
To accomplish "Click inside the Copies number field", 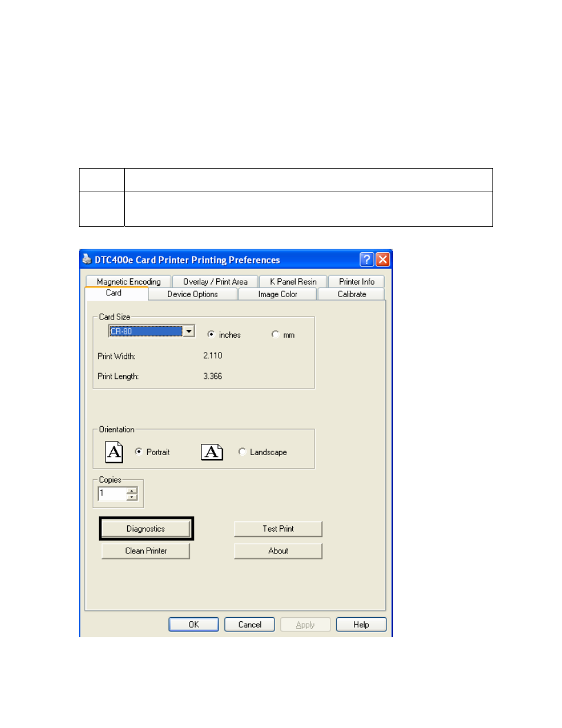I will (112, 494).
